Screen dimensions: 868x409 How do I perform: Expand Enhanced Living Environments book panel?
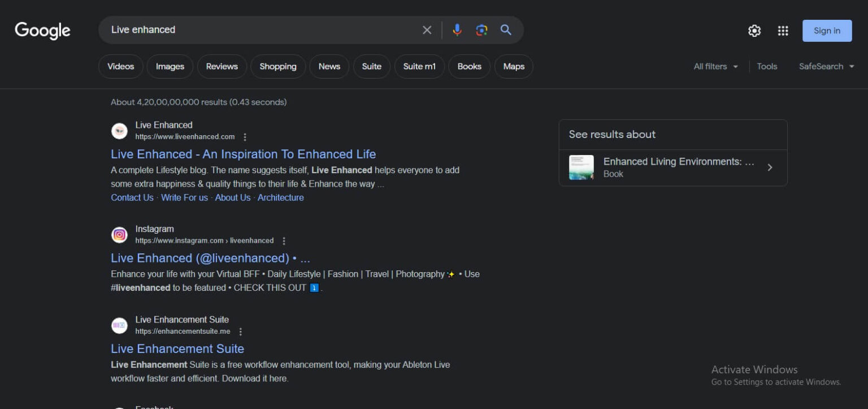click(770, 167)
